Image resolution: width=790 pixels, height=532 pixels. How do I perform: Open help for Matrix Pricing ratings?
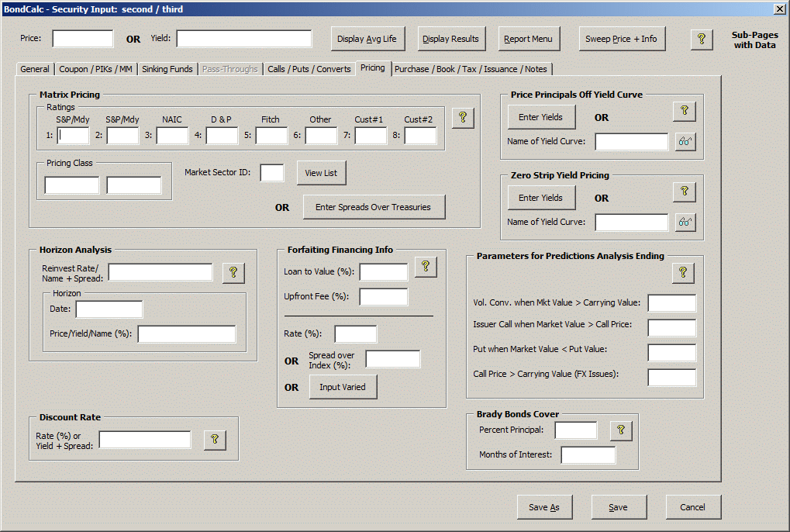point(463,117)
